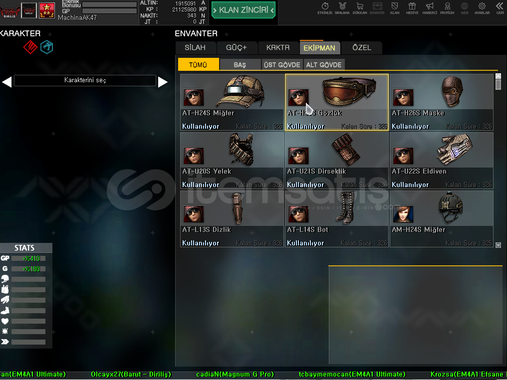
Task: Open the Hediye gift box icon
Action: (x=412, y=7)
